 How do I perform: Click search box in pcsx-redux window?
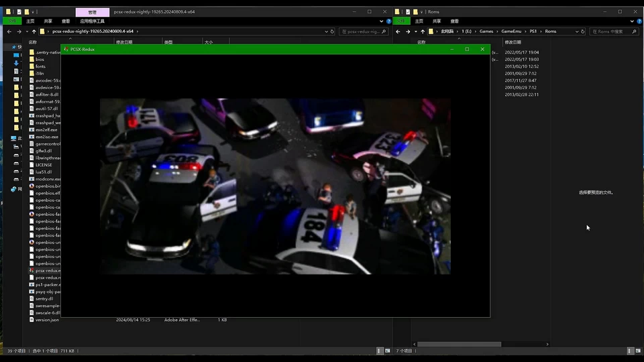(364, 32)
